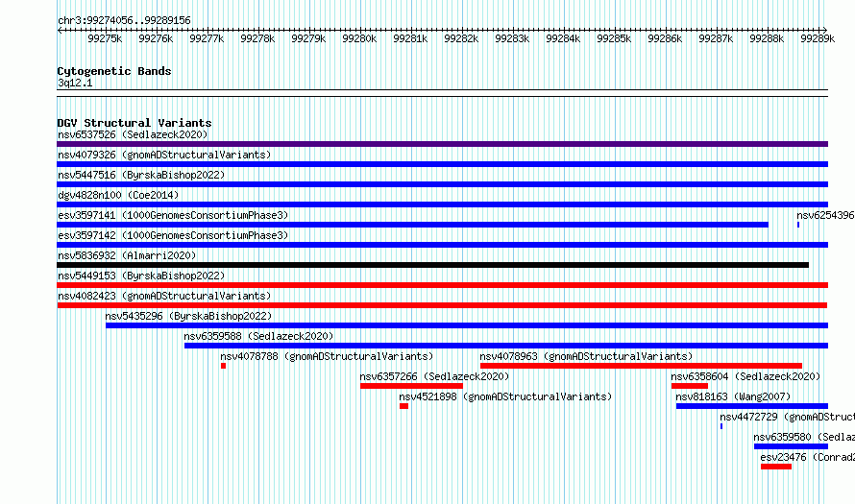Click the nsv6537526 (Sedlazeck2020) variant label
The width and height of the screenshot is (855, 504).
point(133,134)
